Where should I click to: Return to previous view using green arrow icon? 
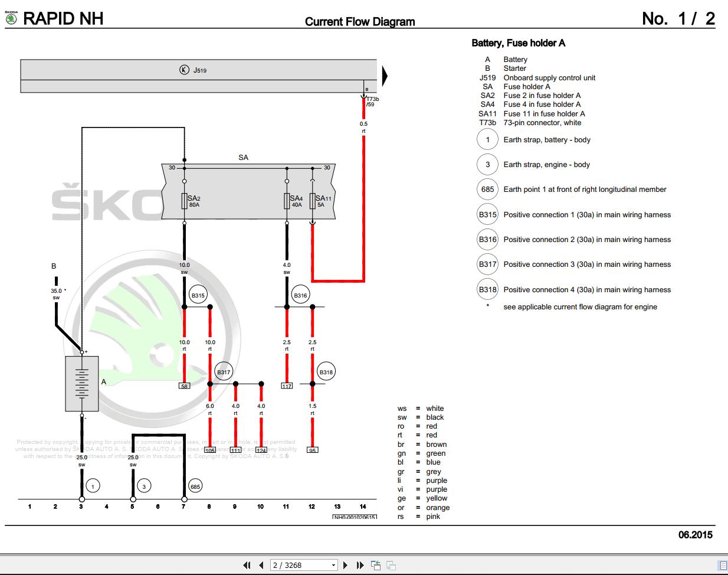pos(376,565)
